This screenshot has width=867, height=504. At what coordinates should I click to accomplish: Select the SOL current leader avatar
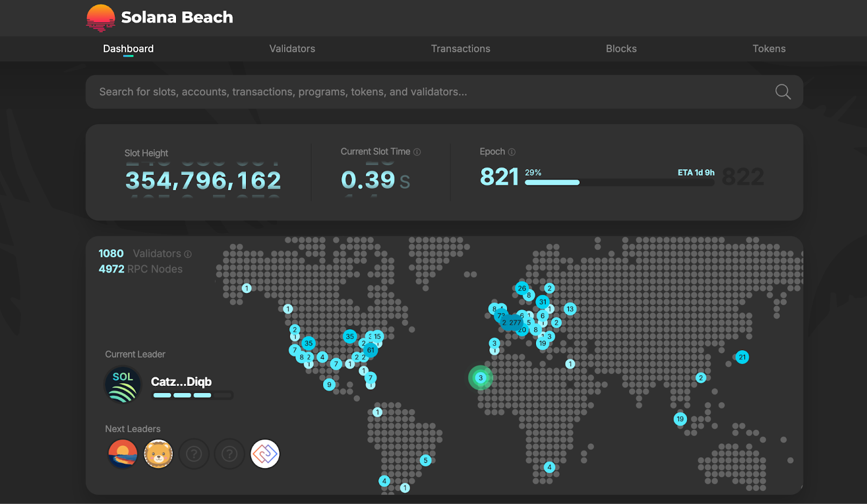pyautogui.click(x=122, y=384)
